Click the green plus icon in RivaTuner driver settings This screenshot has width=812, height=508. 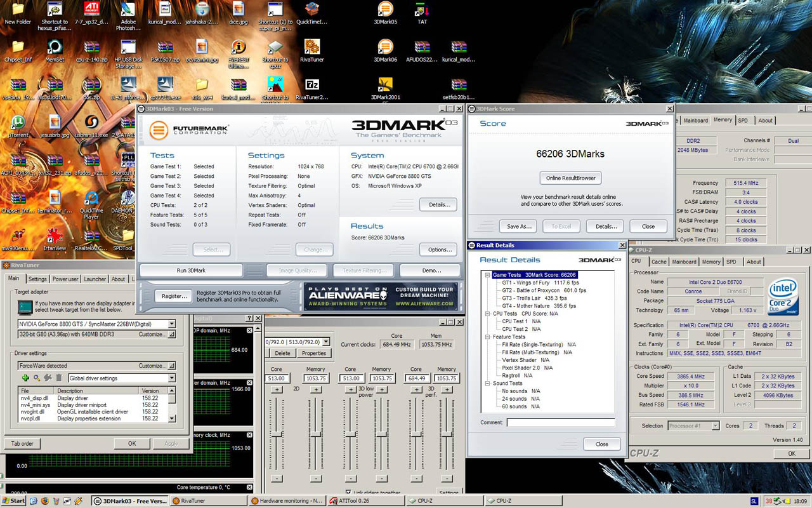tap(25, 378)
